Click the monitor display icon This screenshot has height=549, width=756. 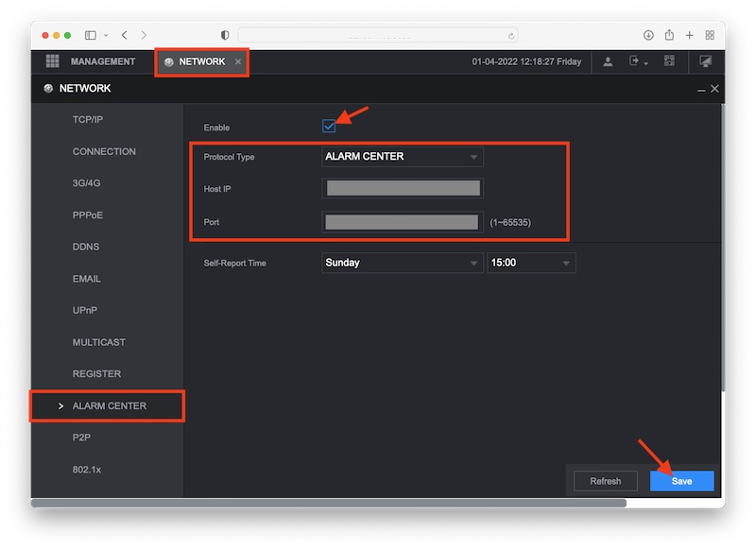(705, 61)
